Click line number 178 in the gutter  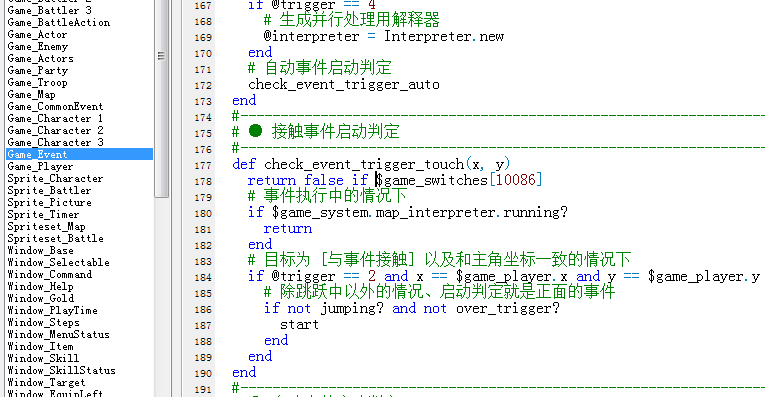tap(203, 181)
